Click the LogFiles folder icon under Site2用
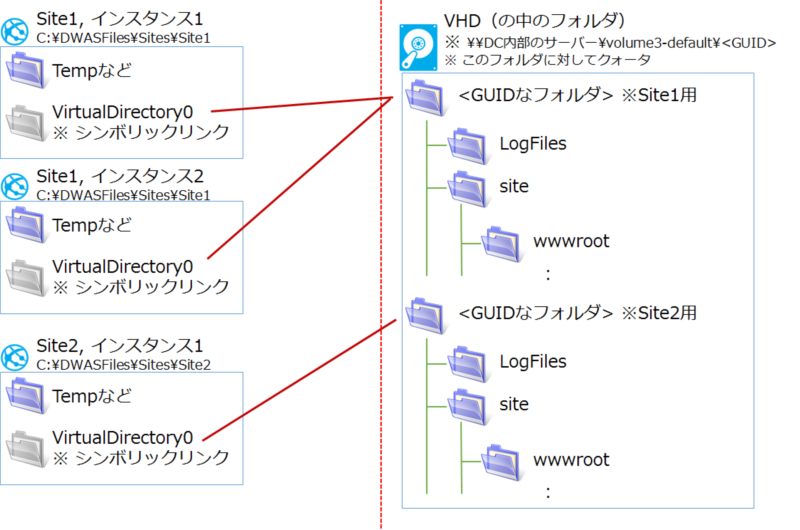The image size is (800, 530). tap(468, 364)
